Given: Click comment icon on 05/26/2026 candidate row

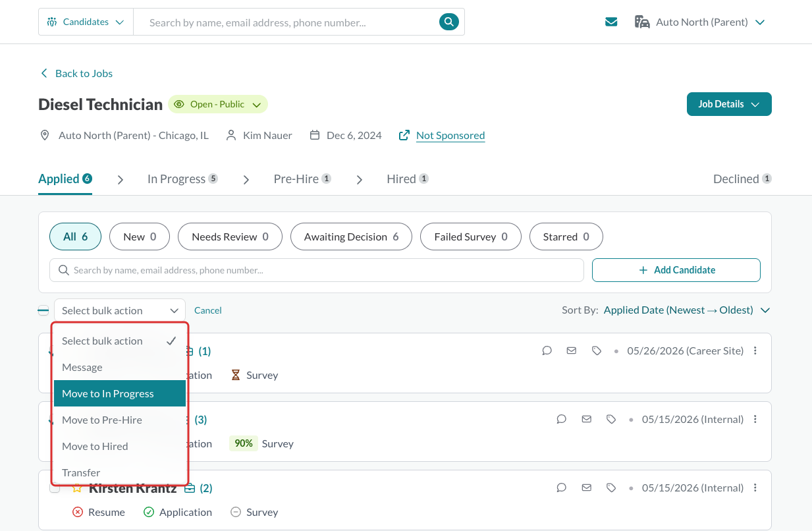Looking at the screenshot, I should click(x=547, y=351).
